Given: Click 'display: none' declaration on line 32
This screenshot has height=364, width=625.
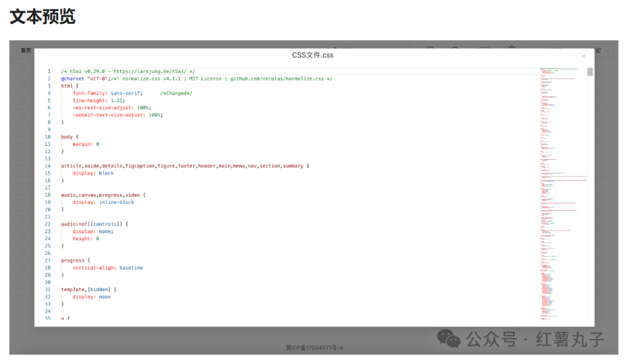Looking at the screenshot, I should point(91,297).
